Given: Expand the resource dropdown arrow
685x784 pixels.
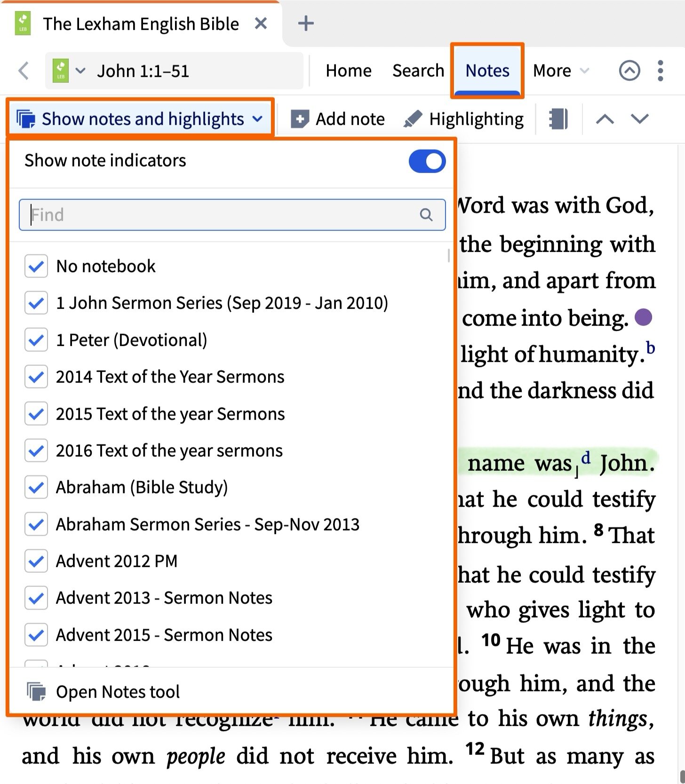Looking at the screenshot, I should (x=80, y=71).
